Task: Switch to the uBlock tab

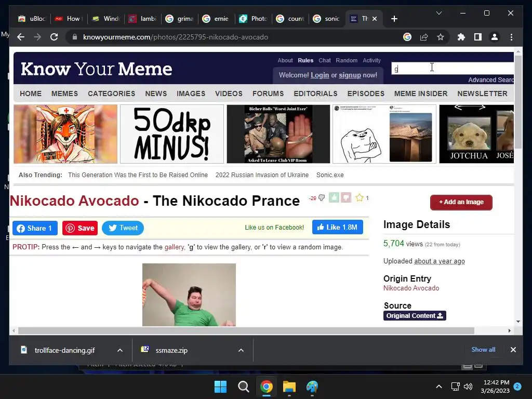Action: pos(32,19)
